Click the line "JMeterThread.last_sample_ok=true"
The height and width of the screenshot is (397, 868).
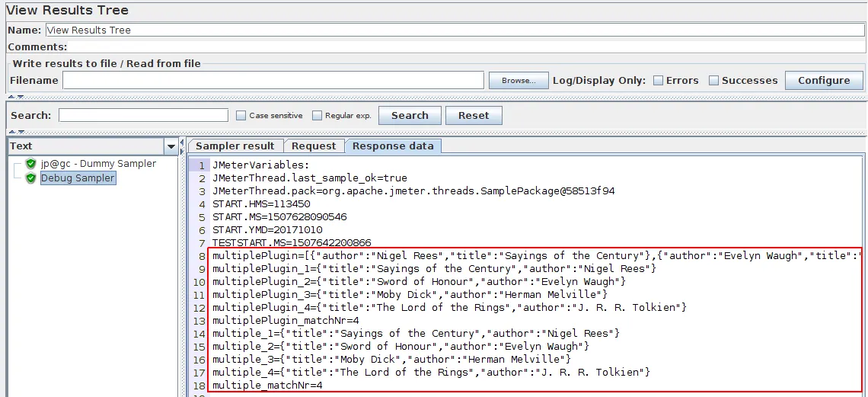click(x=309, y=178)
